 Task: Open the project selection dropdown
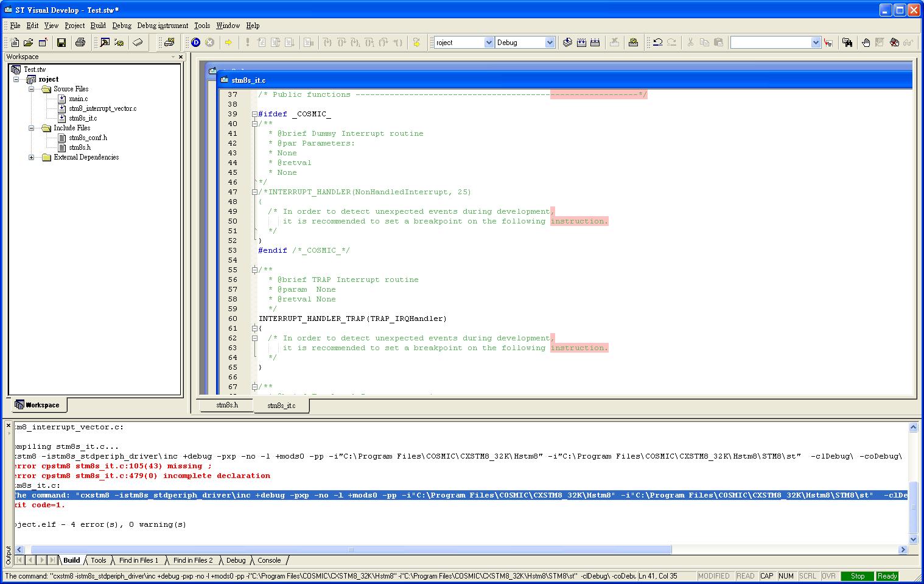click(489, 42)
